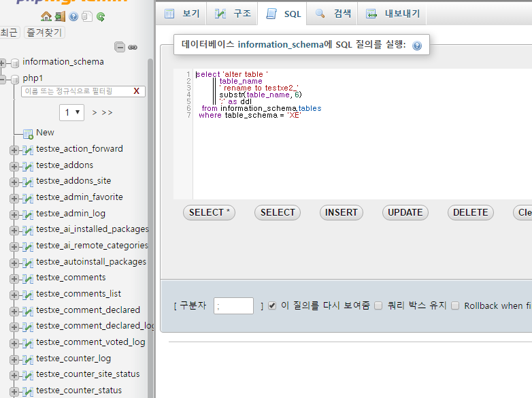Open the testxe_comments table
532x398 pixels.
[71, 278]
